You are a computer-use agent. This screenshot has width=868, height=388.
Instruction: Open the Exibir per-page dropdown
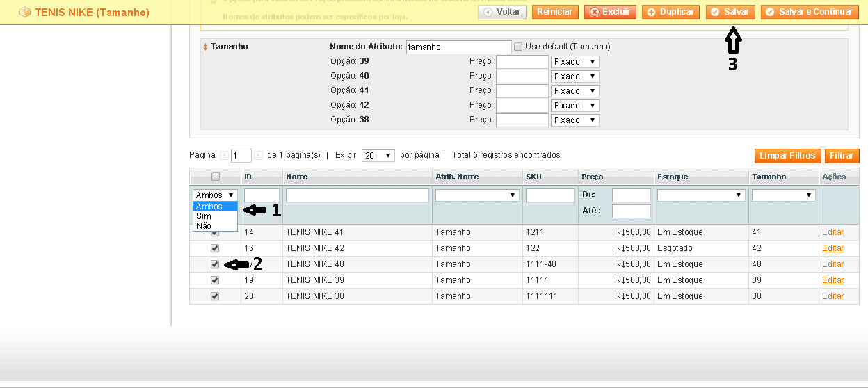pyautogui.click(x=378, y=156)
